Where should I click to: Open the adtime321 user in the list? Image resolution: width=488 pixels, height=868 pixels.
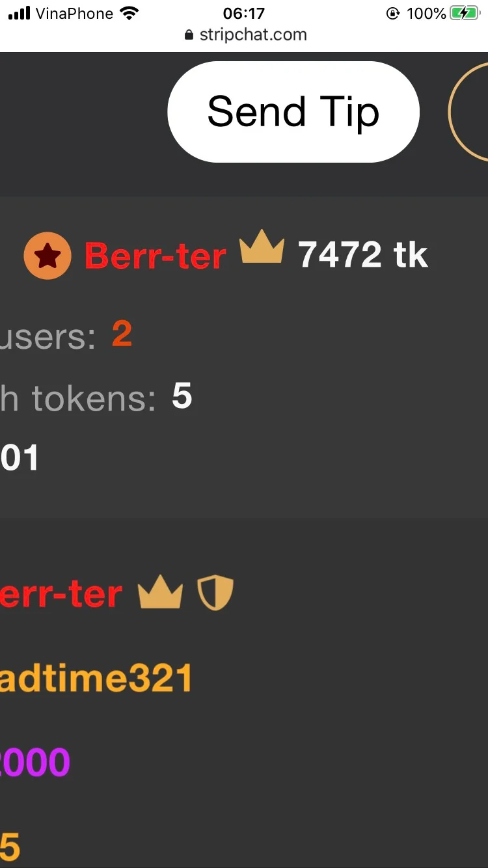(x=96, y=679)
